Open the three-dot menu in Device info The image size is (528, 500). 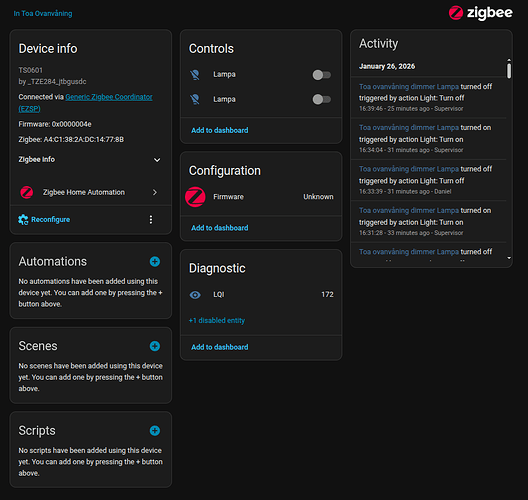[151, 220]
